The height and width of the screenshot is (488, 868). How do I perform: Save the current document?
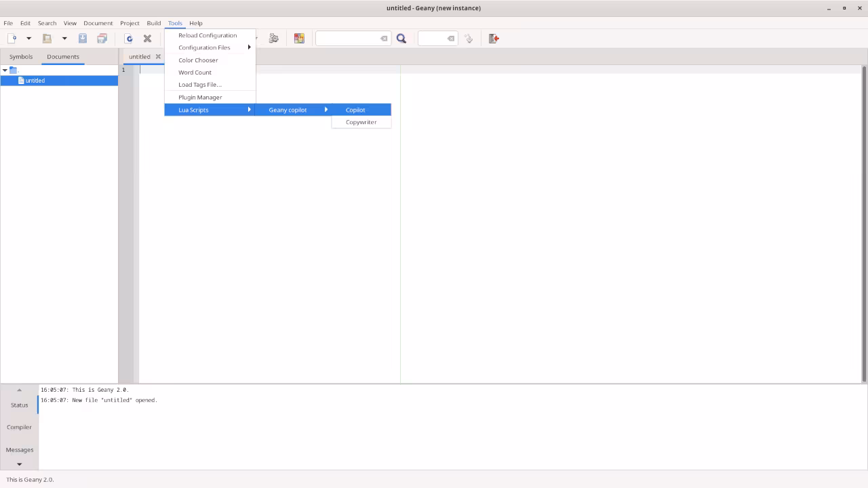pyautogui.click(x=82, y=38)
